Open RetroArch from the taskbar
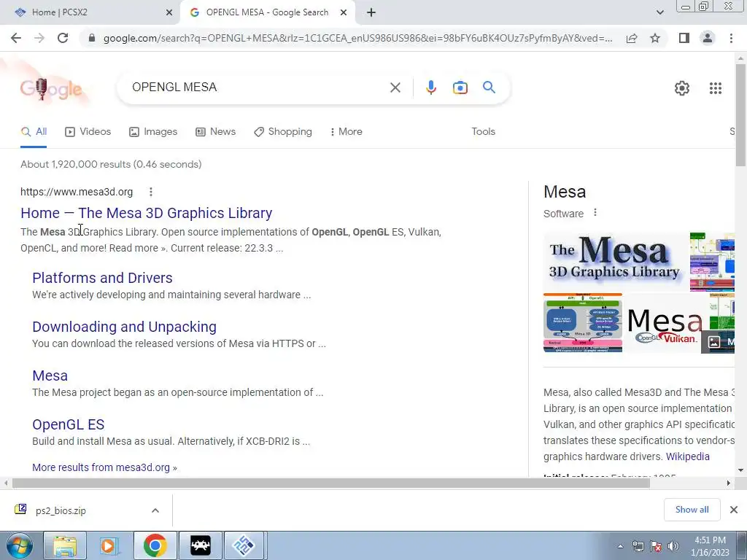 201,545
